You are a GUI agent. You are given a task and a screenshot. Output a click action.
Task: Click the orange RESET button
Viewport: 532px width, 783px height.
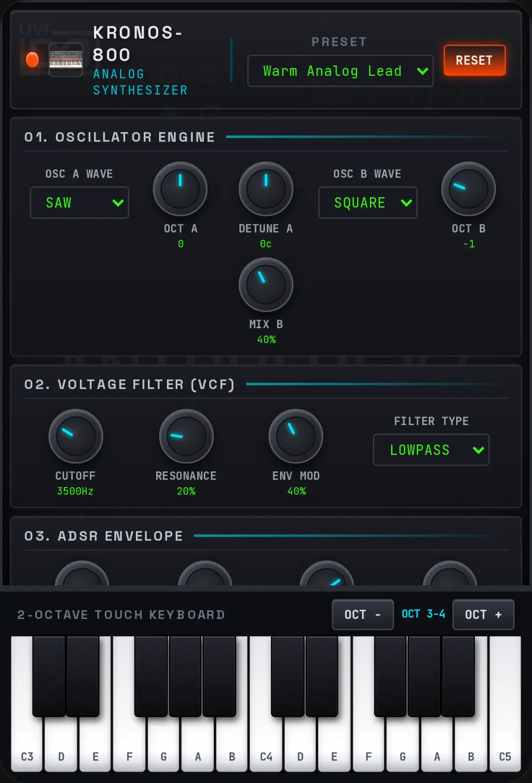(x=474, y=61)
